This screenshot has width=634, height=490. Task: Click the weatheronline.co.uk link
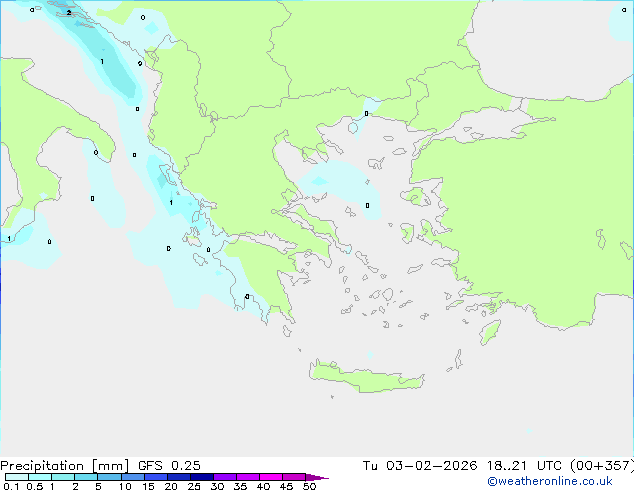pyautogui.click(x=550, y=481)
